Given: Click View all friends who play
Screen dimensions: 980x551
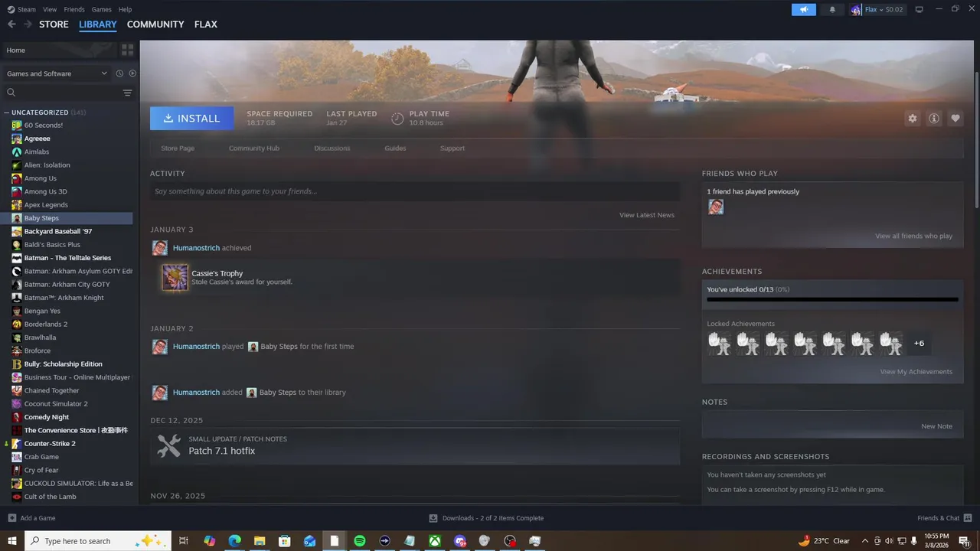Looking at the screenshot, I should 914,236.
